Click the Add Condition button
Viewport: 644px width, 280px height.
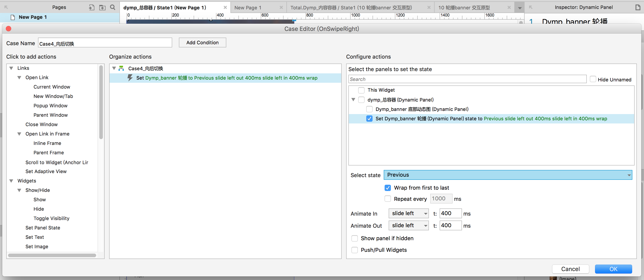(x=202, y=42)
